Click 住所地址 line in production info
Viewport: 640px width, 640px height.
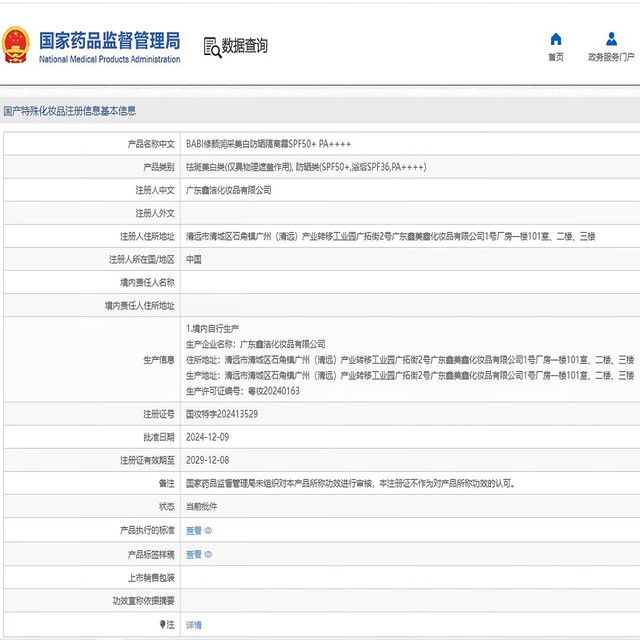click(x=410, y=360)
